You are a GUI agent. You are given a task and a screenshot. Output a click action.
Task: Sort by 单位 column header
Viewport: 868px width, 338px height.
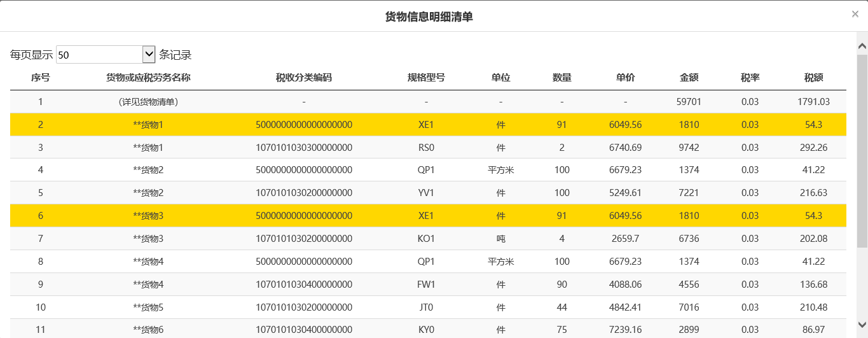tap(501, 78)
